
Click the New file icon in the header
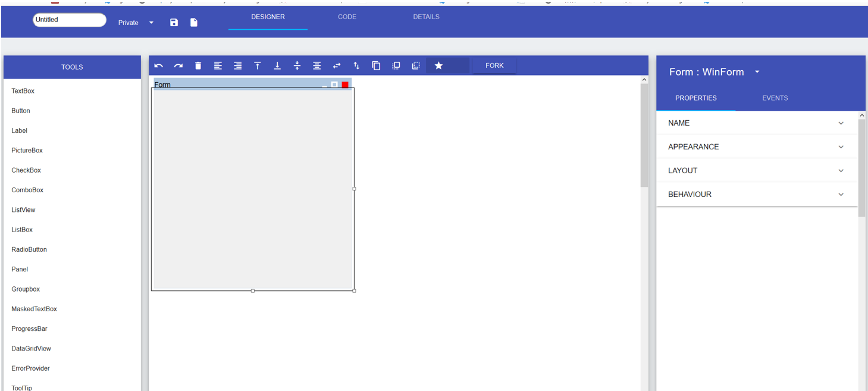pyautogui.click(x=193, y=22)
